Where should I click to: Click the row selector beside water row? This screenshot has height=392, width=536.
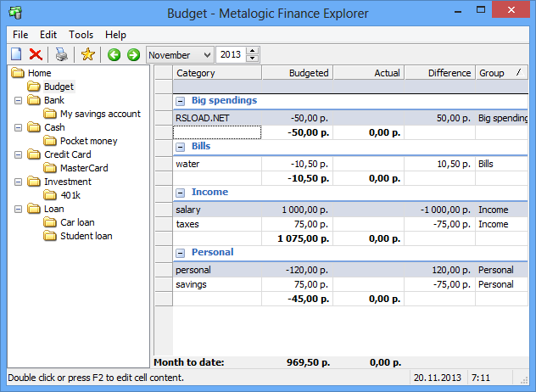(164, 165)
